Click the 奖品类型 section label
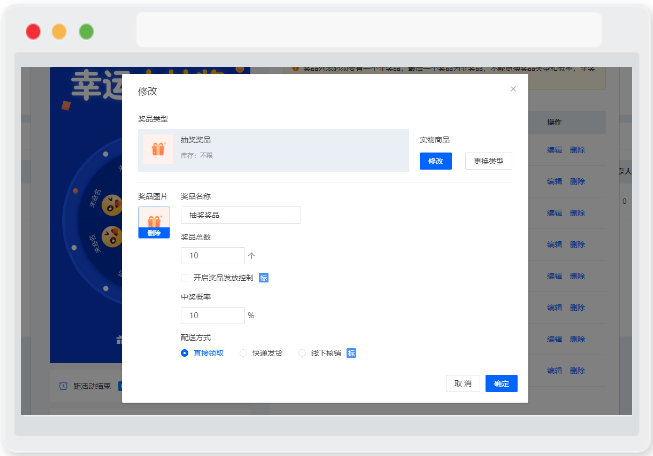 [x=153, y=119]
